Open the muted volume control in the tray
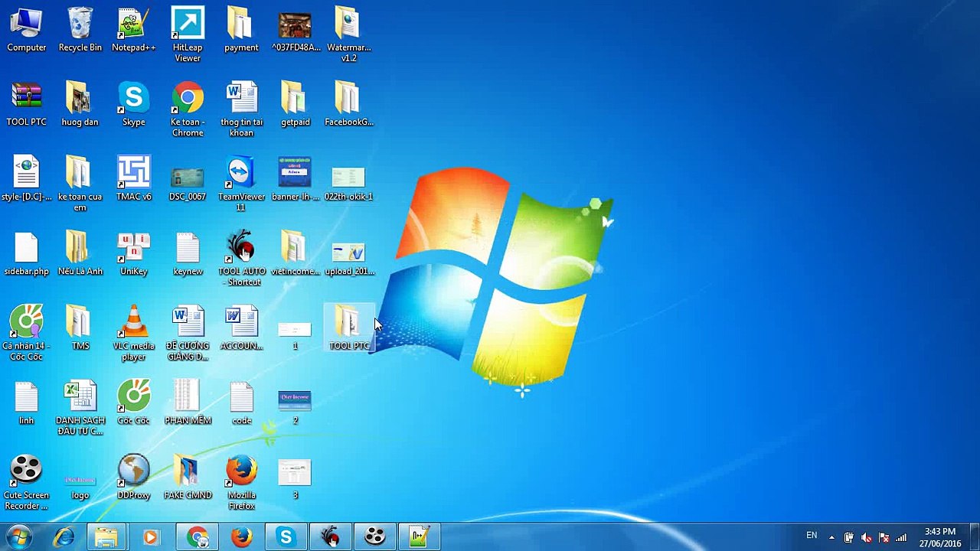This screenshot has width=980, height=551. 866,537
